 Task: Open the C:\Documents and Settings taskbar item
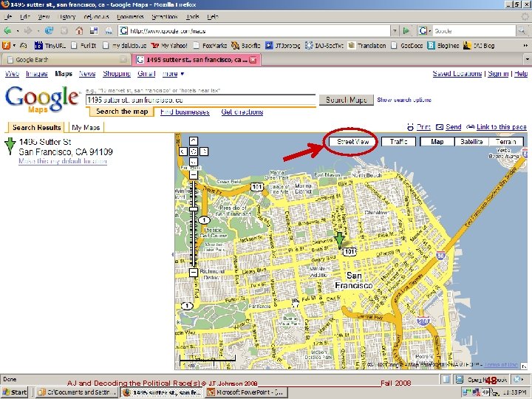point(77,392)
